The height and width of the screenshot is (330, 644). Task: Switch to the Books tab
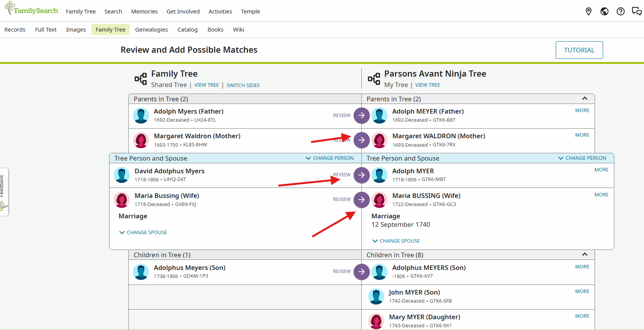[x=216, y=30]
